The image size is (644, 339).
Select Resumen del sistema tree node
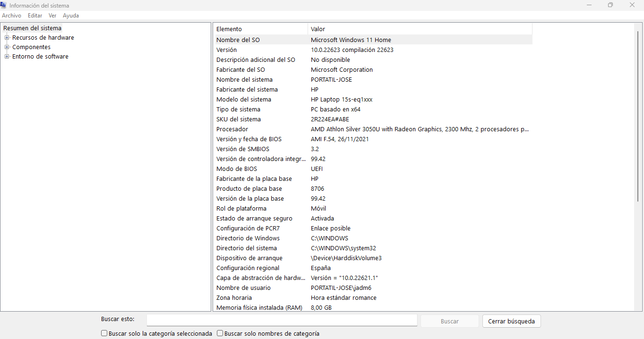(32, 28)
